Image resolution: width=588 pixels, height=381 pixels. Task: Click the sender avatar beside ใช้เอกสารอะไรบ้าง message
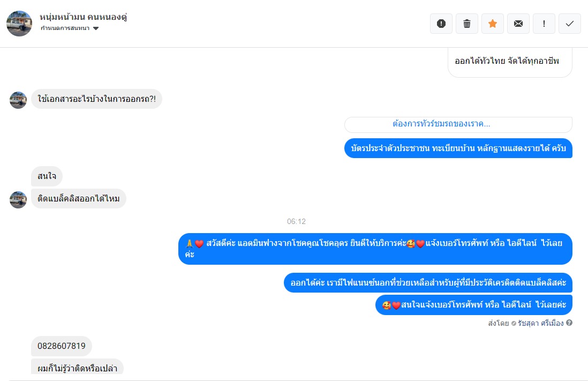[18, 100]
